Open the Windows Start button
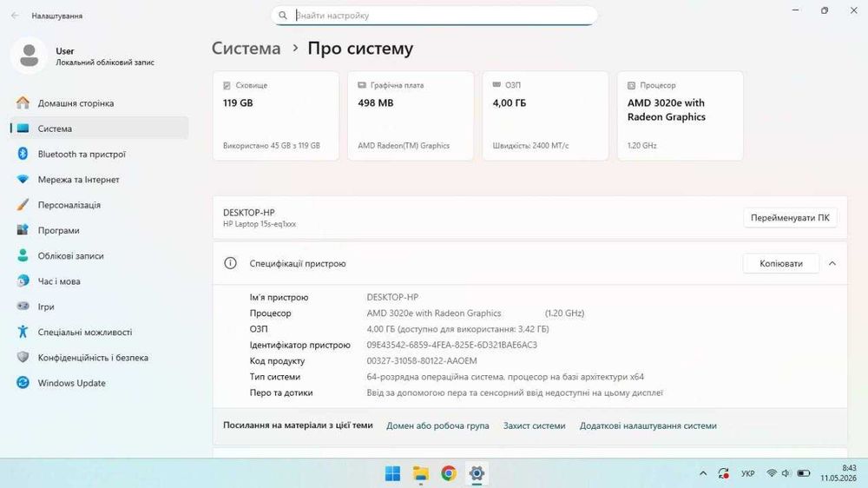The width and height of the screenshot is (868, 488). 392,473
